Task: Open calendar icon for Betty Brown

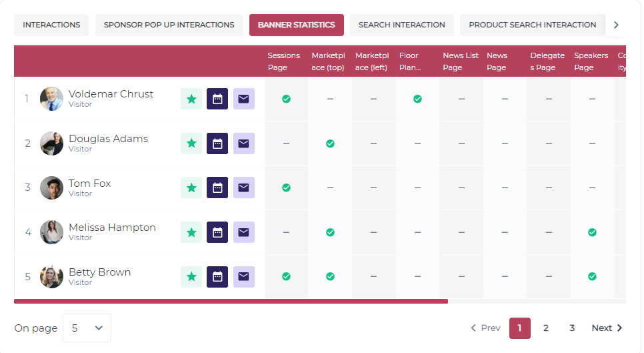Action: coord(217,277)
